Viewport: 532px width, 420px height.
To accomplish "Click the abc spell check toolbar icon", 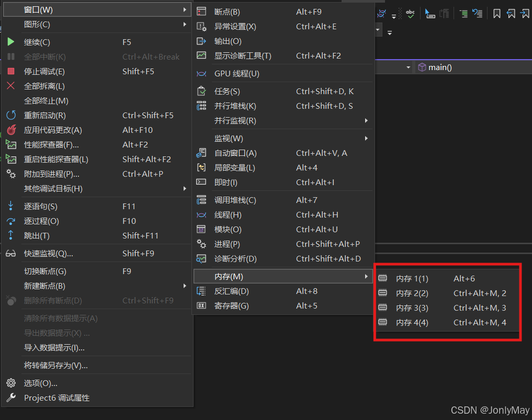I will (x=410, y=14).
